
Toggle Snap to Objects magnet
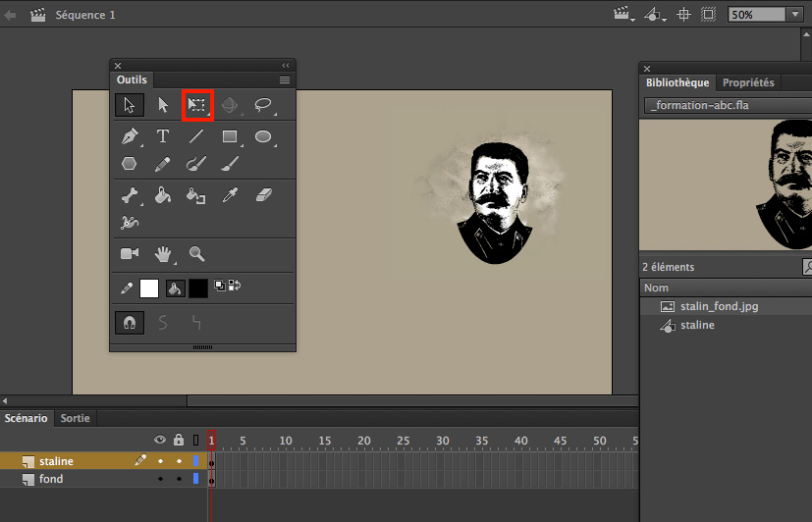pyautogui.click(x=130, y=323)
